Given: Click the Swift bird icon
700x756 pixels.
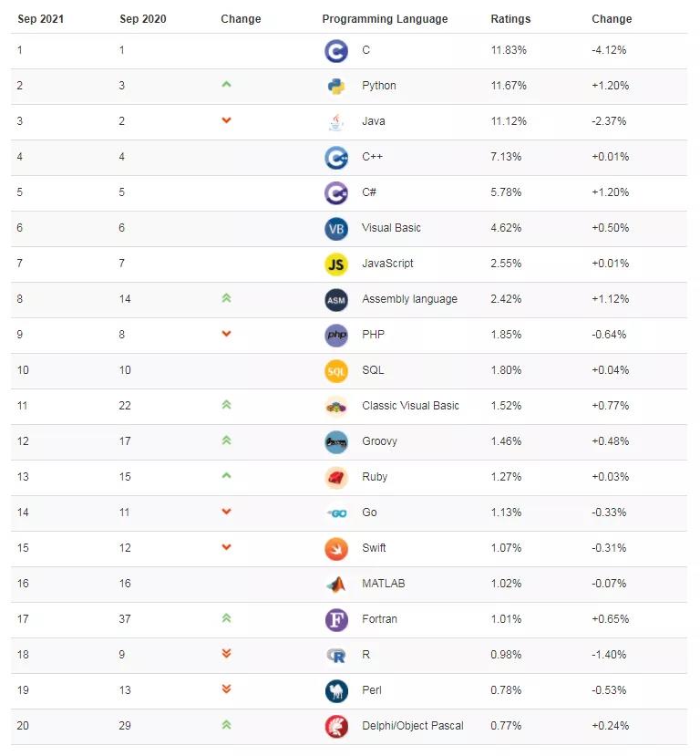Looking at the screenshot, I should pos(335,548).
